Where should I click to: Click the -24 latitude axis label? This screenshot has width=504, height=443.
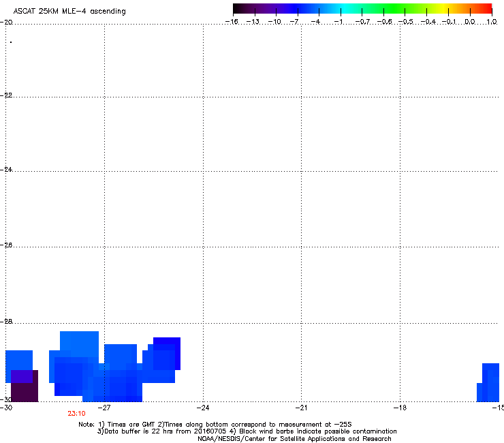tap(6, 170)
